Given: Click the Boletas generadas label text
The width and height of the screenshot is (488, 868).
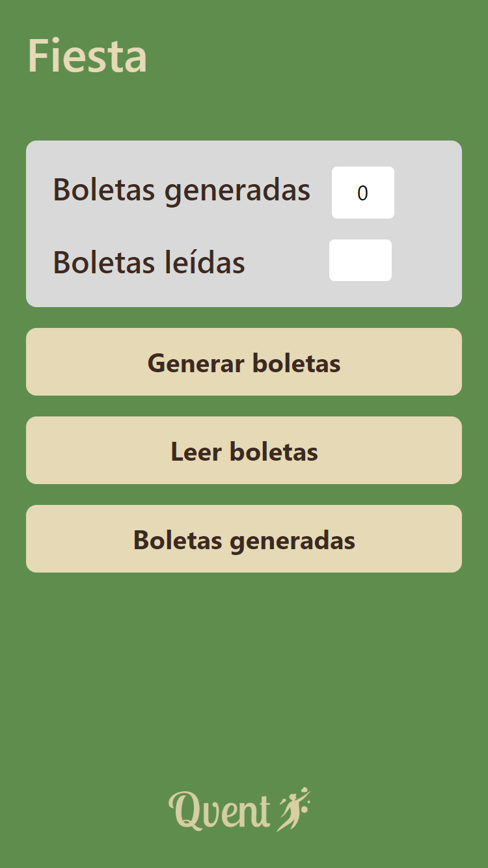Looking at the screenshot, I should 182,191.
